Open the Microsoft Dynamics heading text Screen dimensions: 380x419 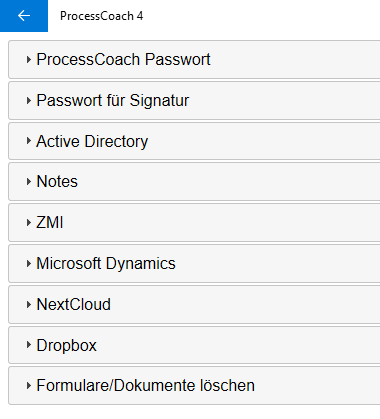pos(106,264)
